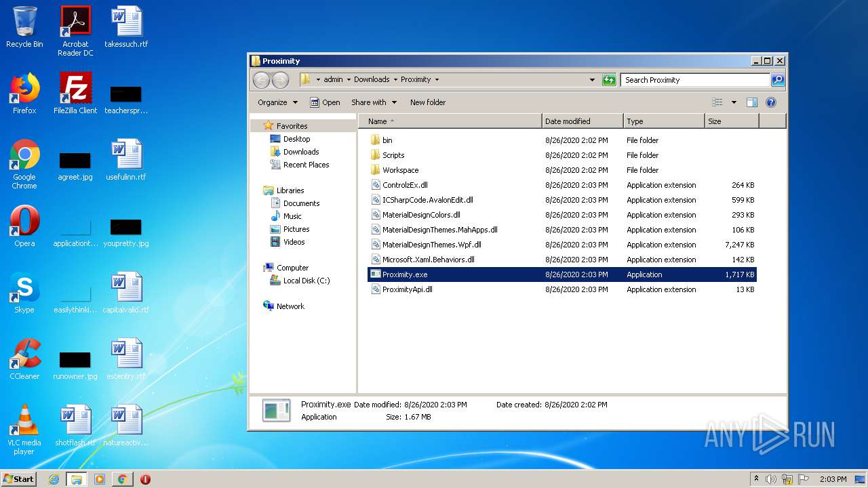Select Network in navigation pane

[283, 306]
